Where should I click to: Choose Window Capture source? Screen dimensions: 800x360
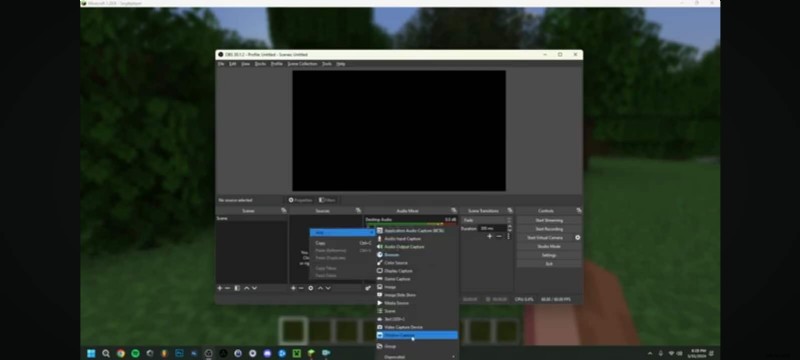tap(417, 335)
